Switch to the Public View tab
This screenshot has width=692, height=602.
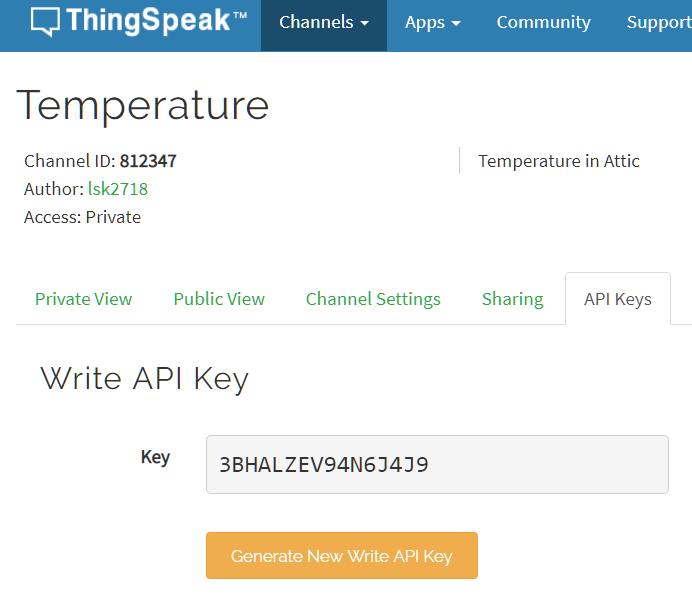[219, 299]
